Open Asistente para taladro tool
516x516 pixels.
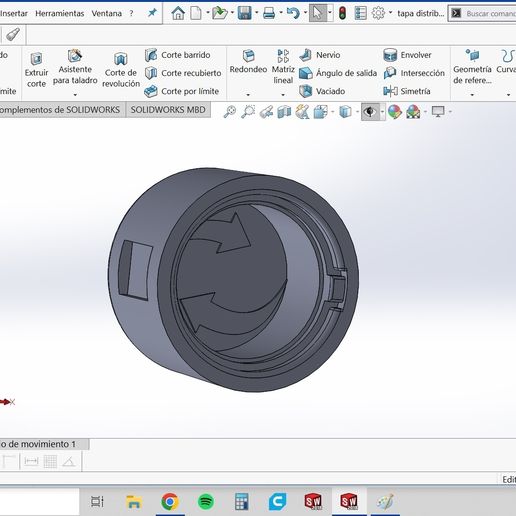75,67
